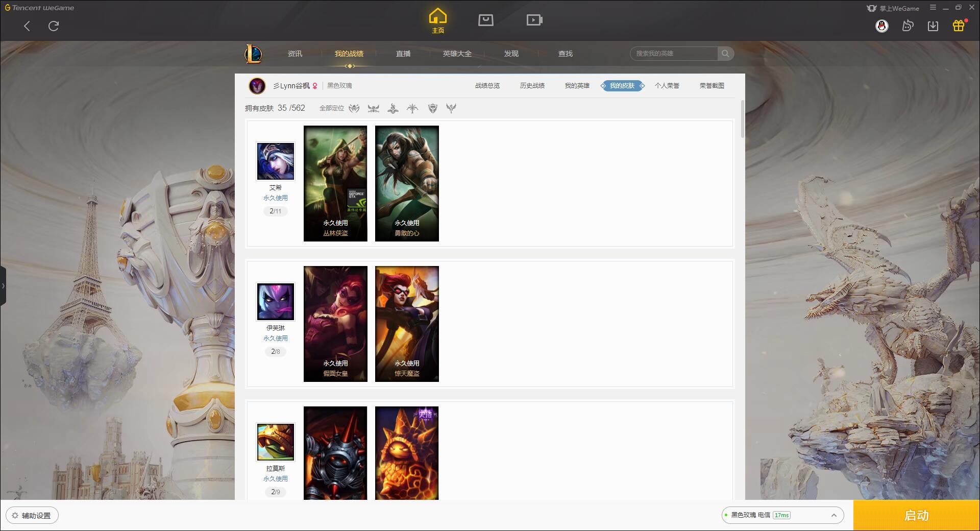980x531 pixels.
Task: Refresh the page with the reload icon
Action: [54, 26]
